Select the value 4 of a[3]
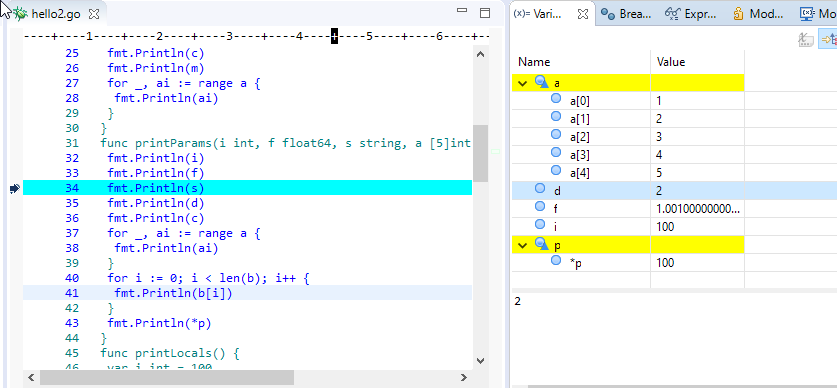This screenshot has height=388, width=837. pyautogui.click(x=659, y=155)
